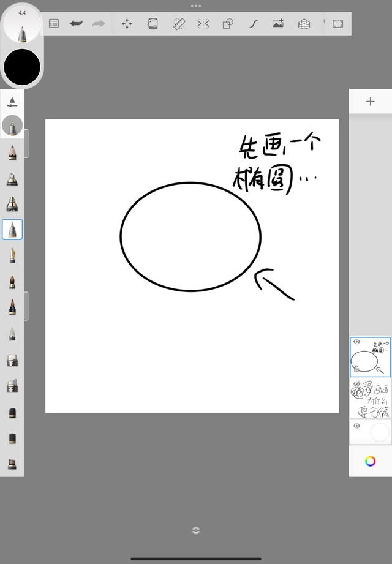Open the brush library settings icon
The width and height of the screenshot is (392, 564).
tap(12, 102)
